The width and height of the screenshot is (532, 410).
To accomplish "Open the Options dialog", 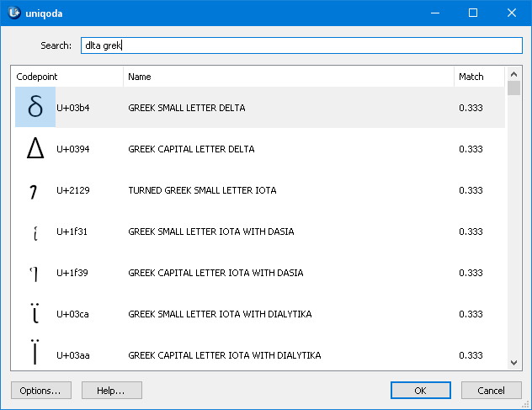I will (40, 391).
